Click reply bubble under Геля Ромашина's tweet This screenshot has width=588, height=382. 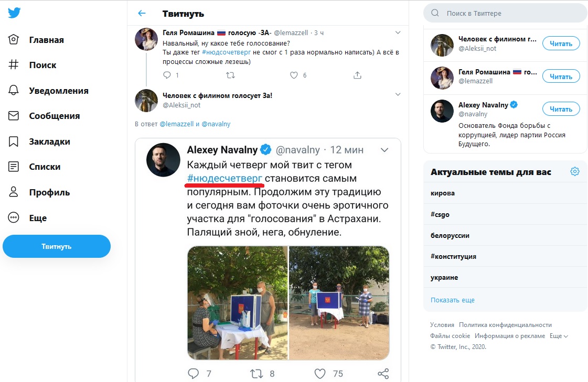[167, 75]
